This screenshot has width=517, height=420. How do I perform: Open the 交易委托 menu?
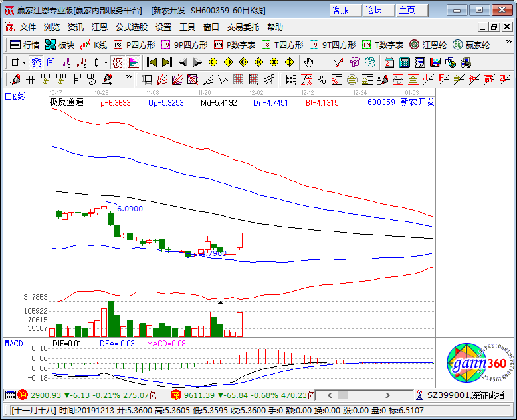[243, 27]
